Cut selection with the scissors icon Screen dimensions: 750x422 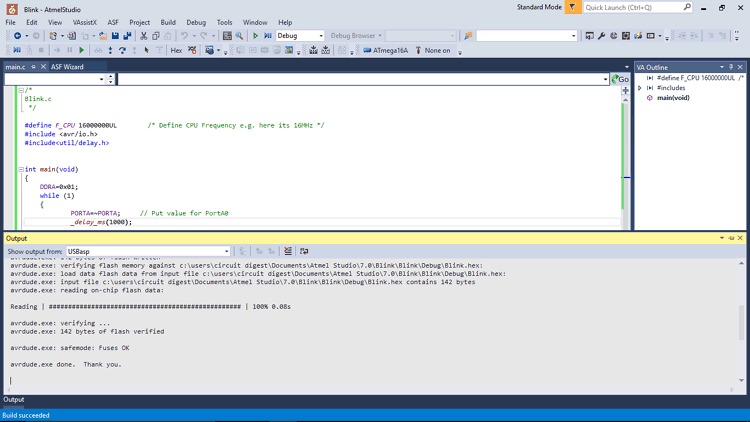(x=143, y=36)
